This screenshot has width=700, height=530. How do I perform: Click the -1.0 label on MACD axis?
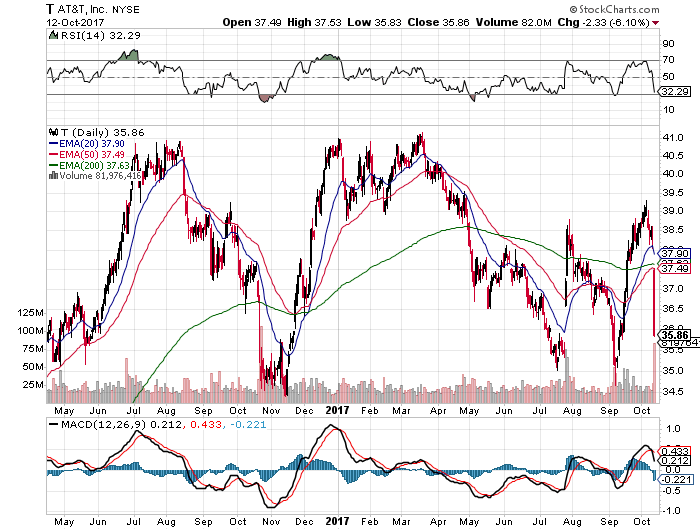[x=671, y=510]
